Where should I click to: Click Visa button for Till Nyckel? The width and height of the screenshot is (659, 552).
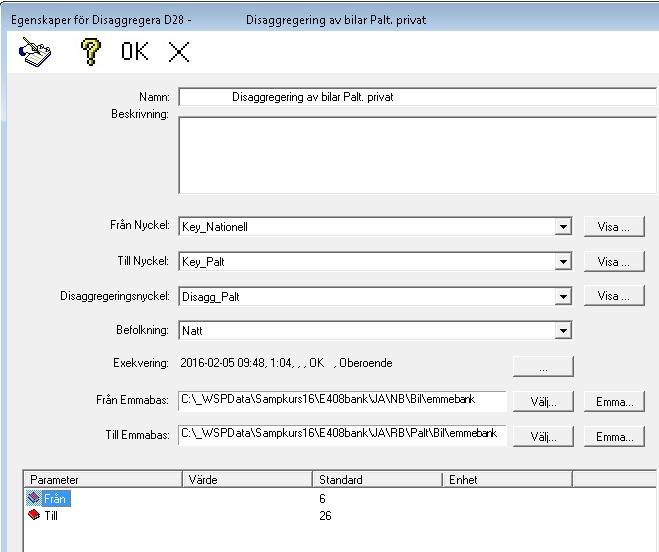(x=614, y=262)
